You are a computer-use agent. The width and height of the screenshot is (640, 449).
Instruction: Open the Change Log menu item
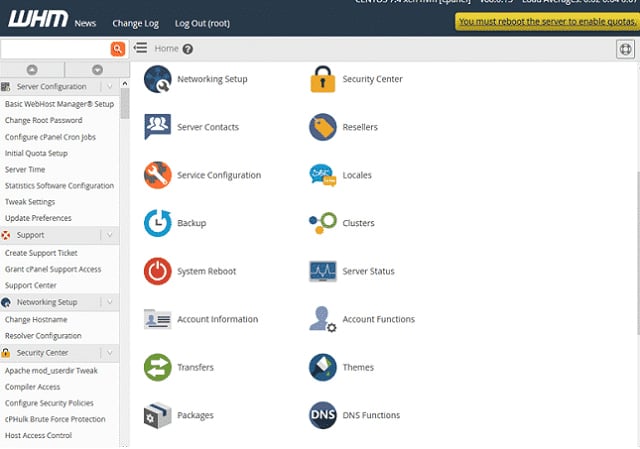[136, 24]
